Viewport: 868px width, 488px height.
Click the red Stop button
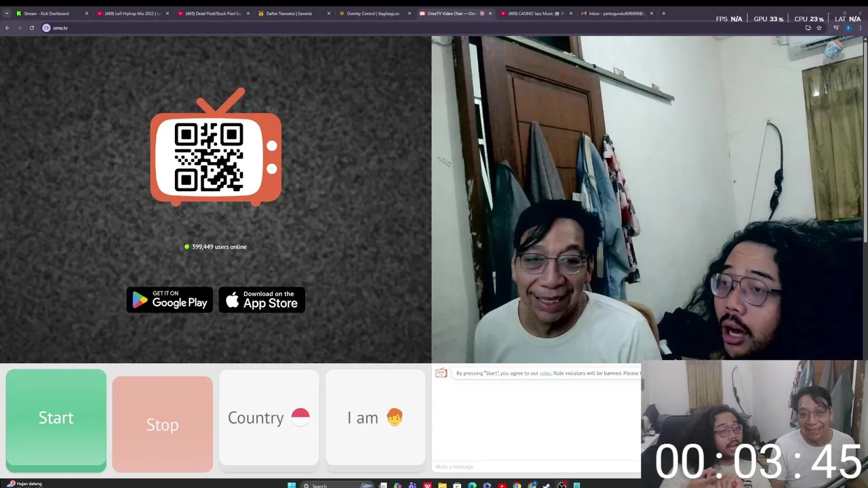click(x=162, y=424)
